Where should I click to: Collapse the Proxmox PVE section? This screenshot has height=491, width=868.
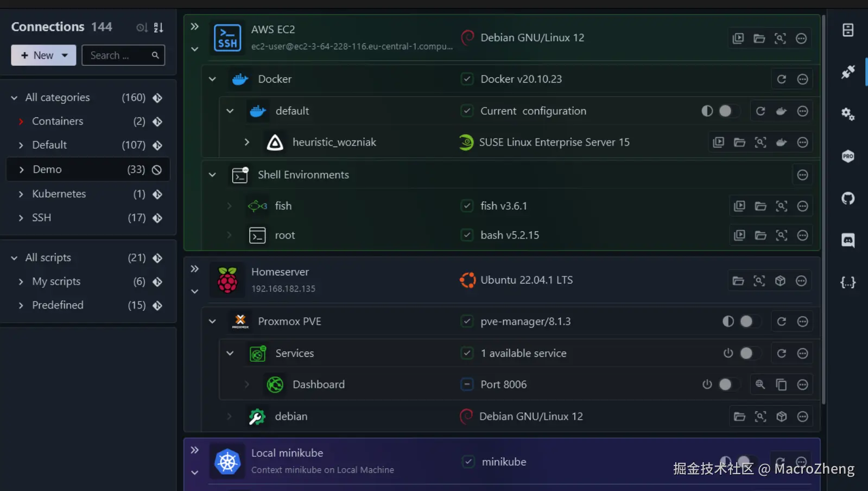212,322
